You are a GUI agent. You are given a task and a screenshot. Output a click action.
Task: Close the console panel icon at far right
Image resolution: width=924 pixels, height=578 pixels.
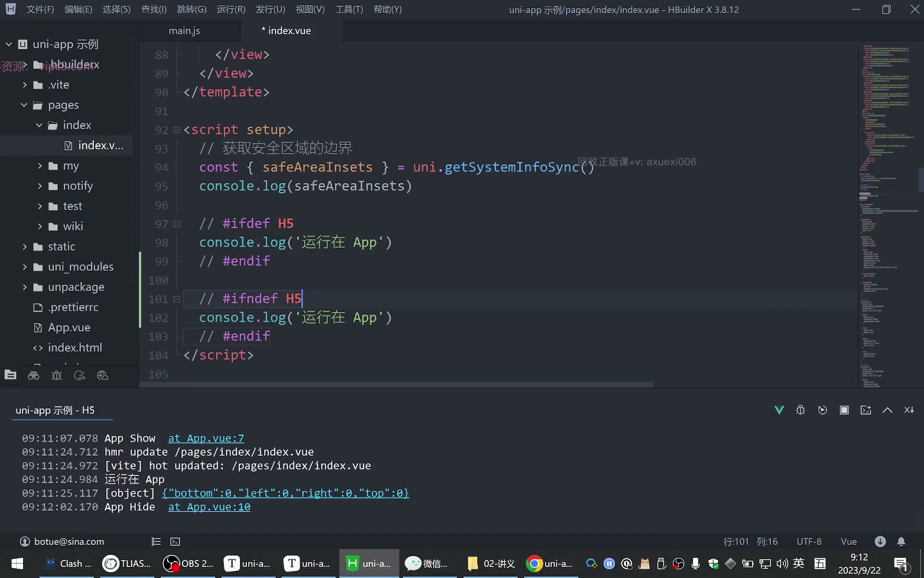pos(909,410)
